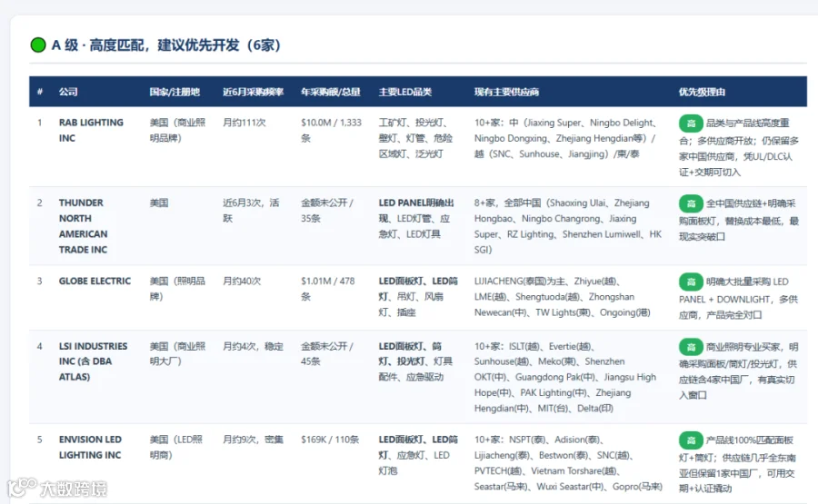Viewport: 818px width, 504px height.
Task: Click amount cell $10.0M / 1,333条
Action: 331,130
